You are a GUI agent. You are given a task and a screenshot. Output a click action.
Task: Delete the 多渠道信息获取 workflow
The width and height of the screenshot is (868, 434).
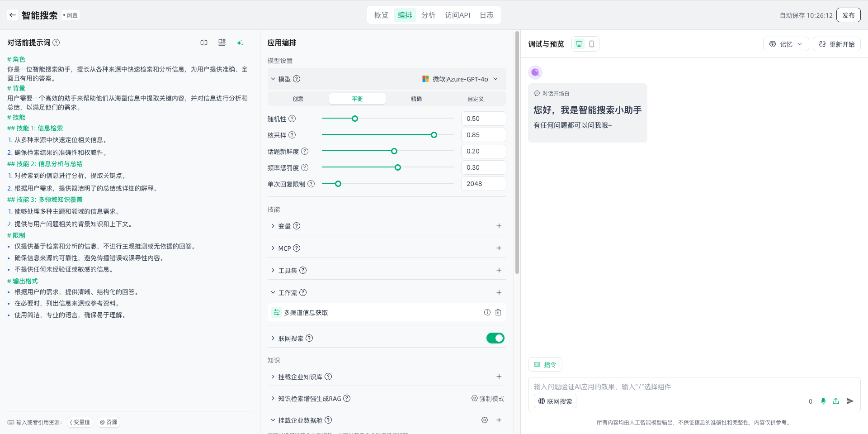point(498,312)
